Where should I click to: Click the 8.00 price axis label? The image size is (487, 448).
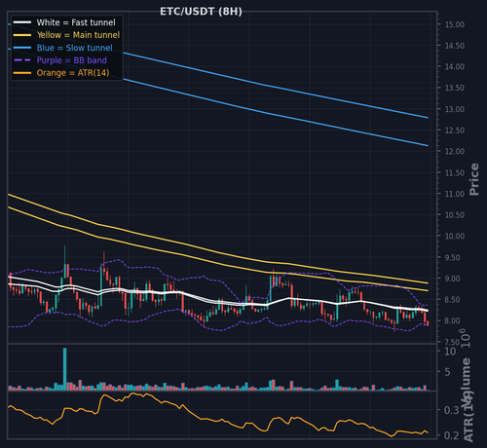click(x=452, y=320)
